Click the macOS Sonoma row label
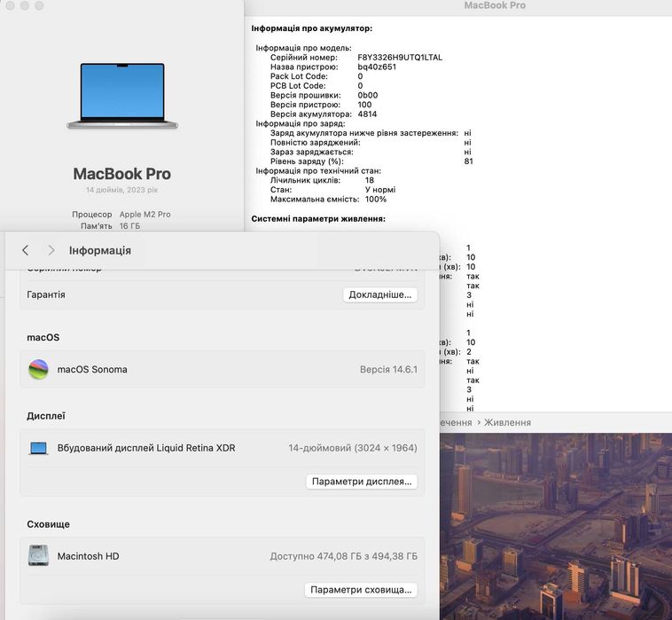This screenshot has width=672, height=620. click(x=92, y=370)
